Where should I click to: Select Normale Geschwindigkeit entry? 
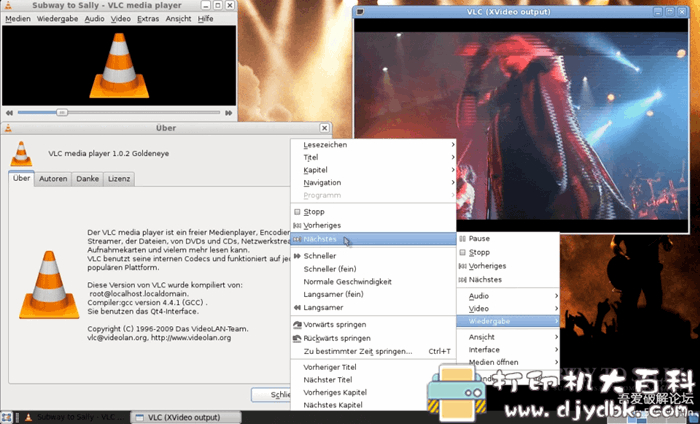(x=373, y=282)
